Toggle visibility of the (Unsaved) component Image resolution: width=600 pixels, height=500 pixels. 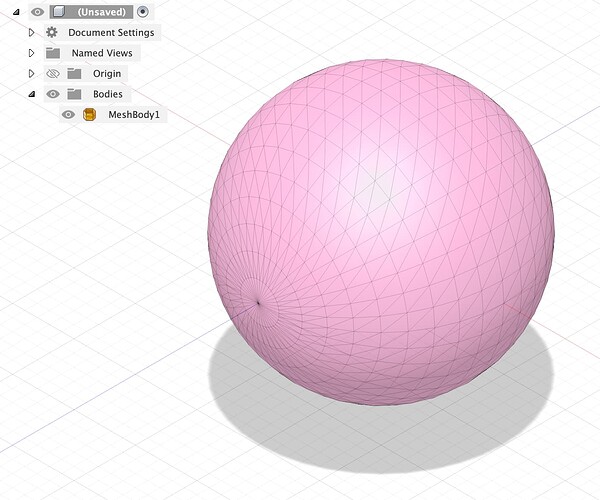click(37, 12)
